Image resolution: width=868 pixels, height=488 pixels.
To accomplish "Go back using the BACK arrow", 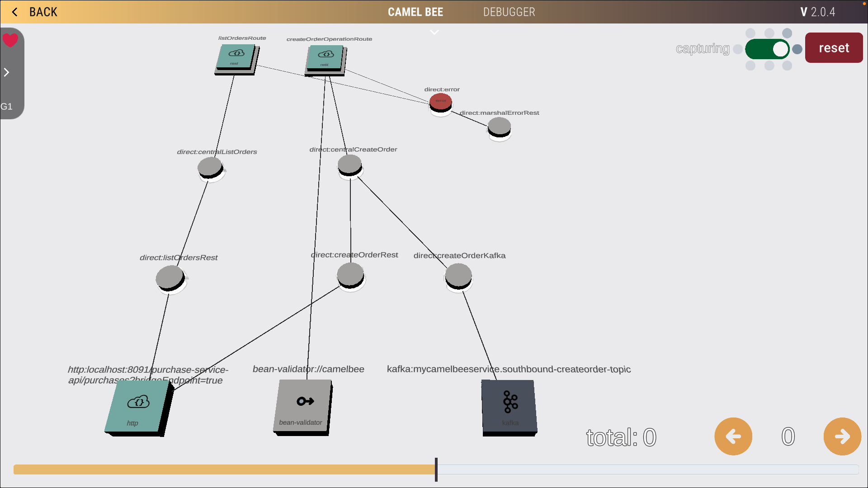I will 15,12.
